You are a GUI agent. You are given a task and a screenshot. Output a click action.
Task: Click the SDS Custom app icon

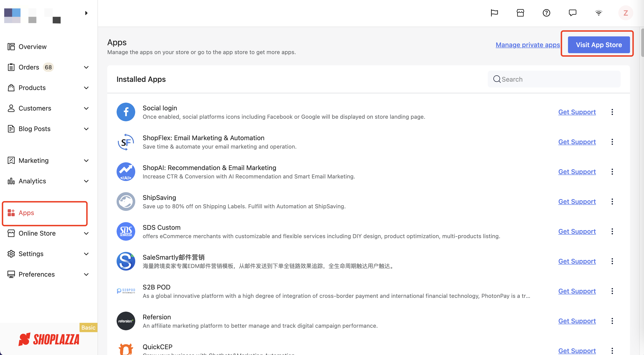126,232
